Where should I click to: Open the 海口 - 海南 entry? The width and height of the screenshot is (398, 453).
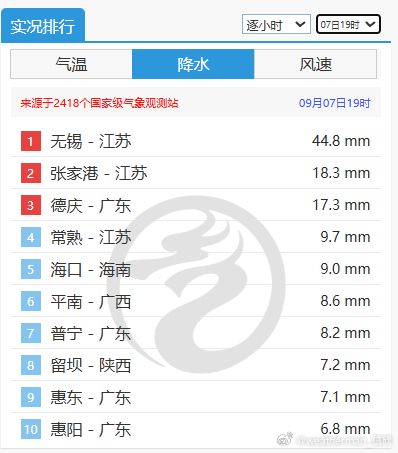pos(91,269)
